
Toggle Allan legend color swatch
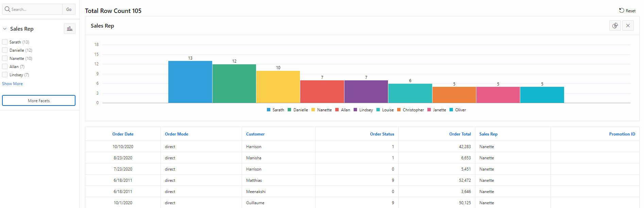click(337, 110)
